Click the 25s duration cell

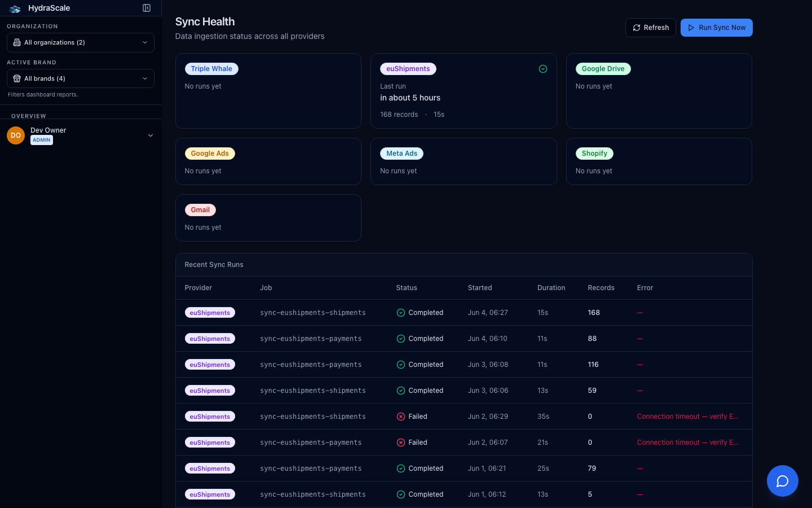point(544,468)
